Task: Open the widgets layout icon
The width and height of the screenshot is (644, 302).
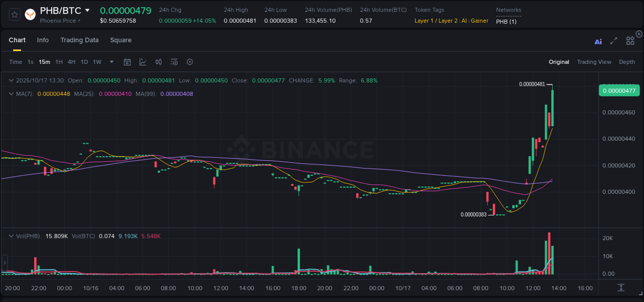Action: tap(630, 41)
